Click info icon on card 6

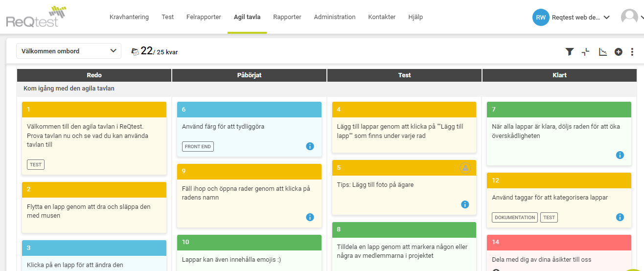(310, 146)
